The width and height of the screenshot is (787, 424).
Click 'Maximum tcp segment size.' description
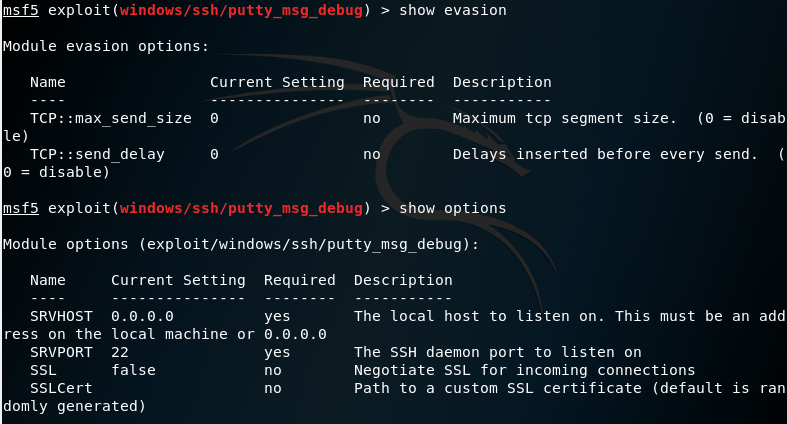coord(565,119)
